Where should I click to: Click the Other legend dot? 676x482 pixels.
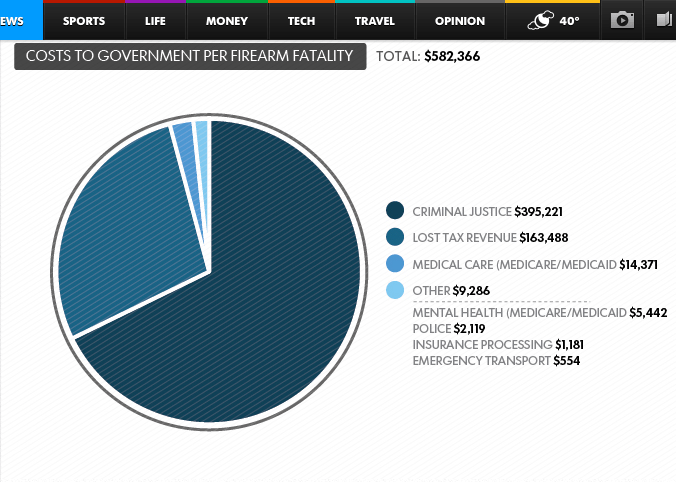(395, 290)
